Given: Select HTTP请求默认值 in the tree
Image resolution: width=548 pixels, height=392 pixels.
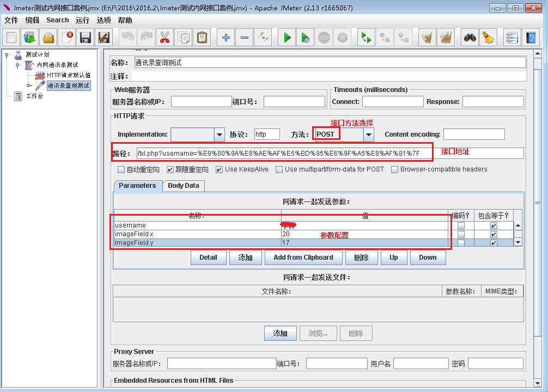Looking at the screenshot, I should tap(69, 75).
